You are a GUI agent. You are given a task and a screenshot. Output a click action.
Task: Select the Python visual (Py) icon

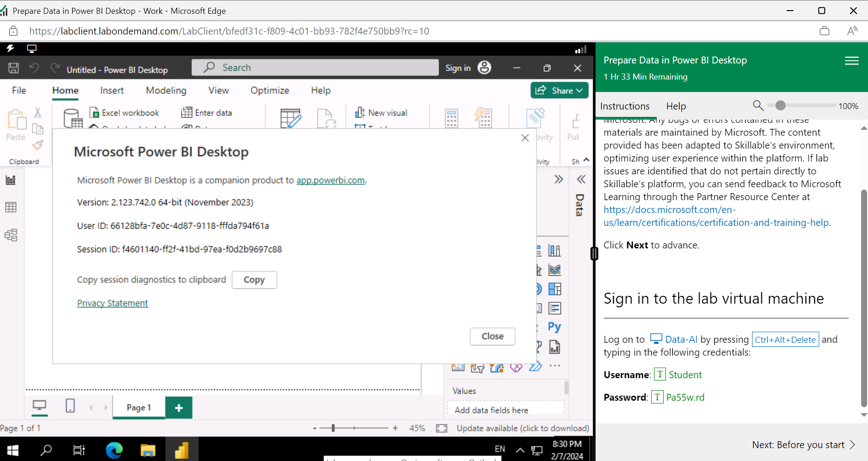pyautogui.click(x=555, y=327)
